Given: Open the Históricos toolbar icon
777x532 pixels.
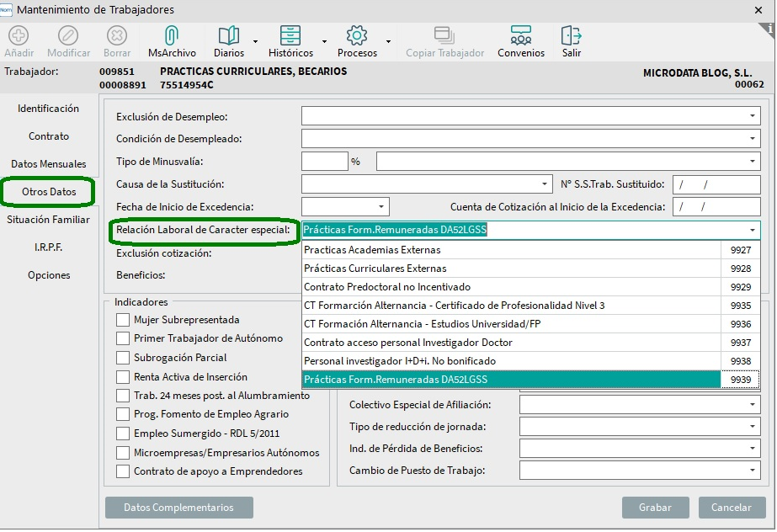Looking at the screenshot, I should 290,35.
